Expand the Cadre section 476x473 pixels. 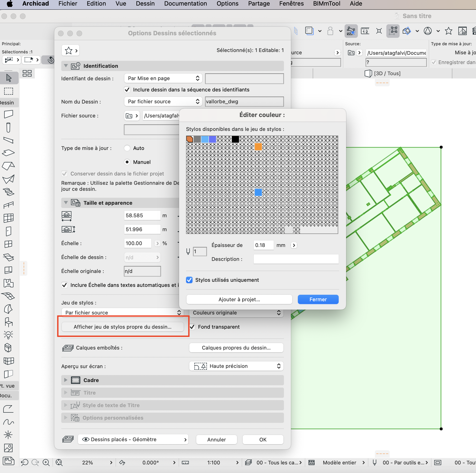(66, 380)
